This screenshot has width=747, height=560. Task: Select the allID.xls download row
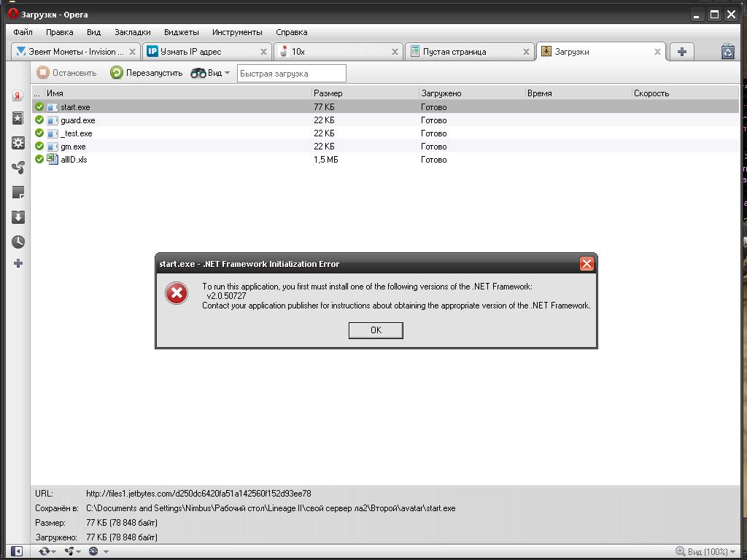tap(385, 160)
